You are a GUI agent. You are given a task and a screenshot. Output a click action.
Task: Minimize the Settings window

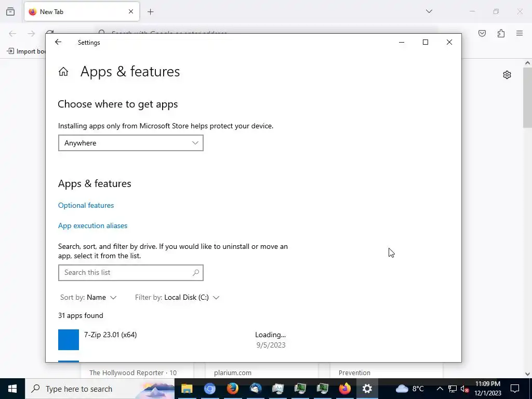(x=402, y=42)
